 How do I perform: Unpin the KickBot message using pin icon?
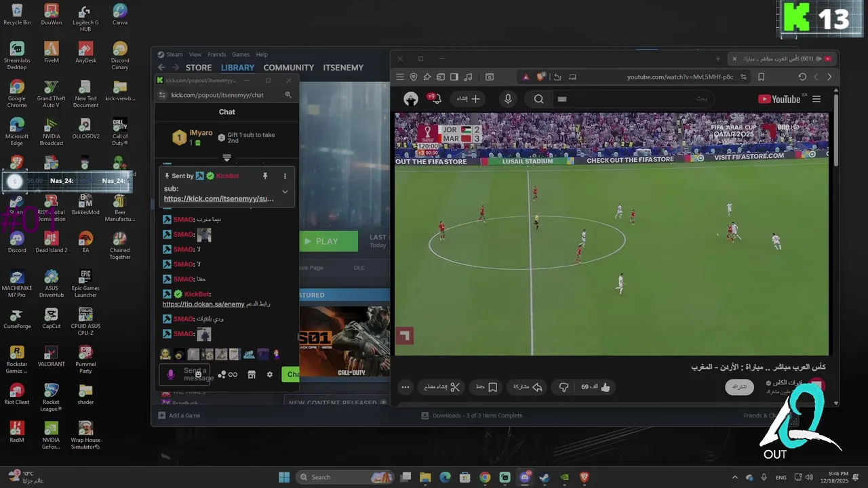265,176
